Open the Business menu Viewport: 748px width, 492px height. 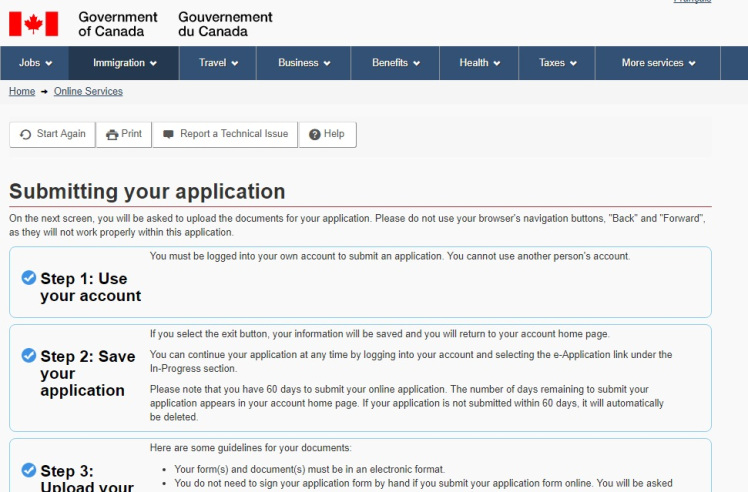pyautogui.click(x=304, y=63)
